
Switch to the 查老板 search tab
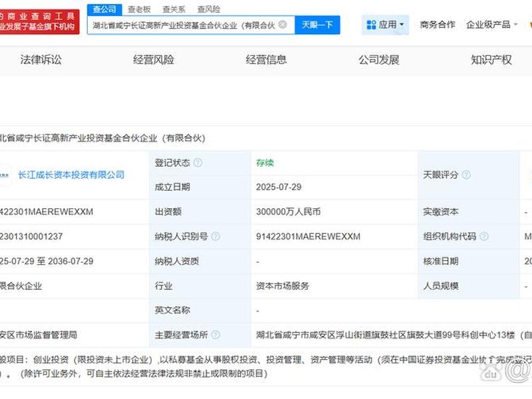point(139,9)
